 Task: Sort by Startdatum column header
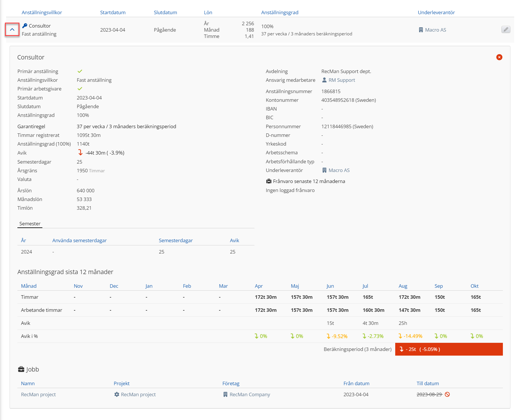click(x=113, y=12)
